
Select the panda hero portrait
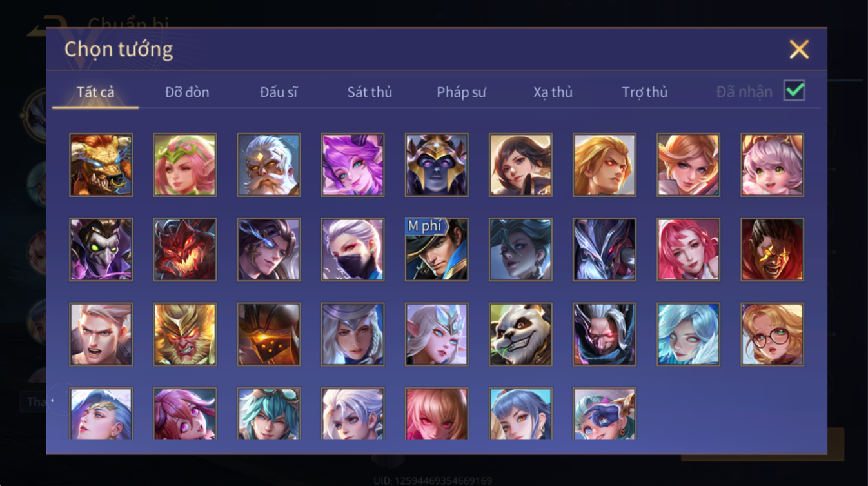pyautogui.click(x=520, y=334)
